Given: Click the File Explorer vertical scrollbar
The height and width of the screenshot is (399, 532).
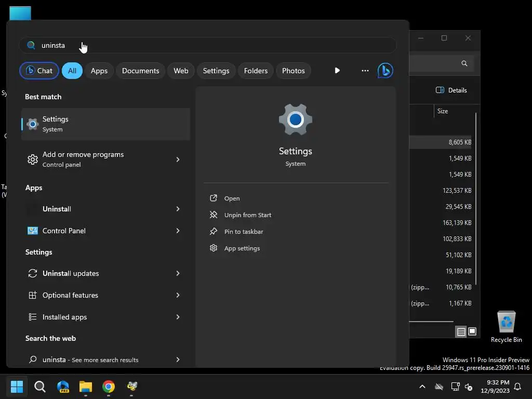Looking at the screenshot, I should click(x=476, y=198).
